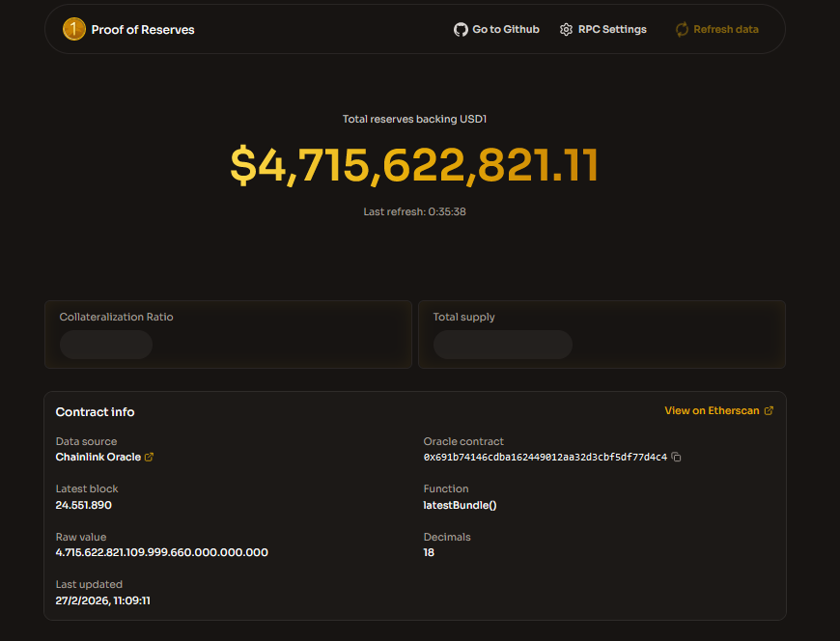Copy the oracle contract address

point(676,458)
